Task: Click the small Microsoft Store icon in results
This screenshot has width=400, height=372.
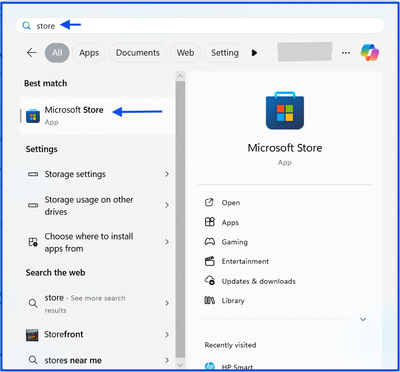Action: click(x=33, y=116)
